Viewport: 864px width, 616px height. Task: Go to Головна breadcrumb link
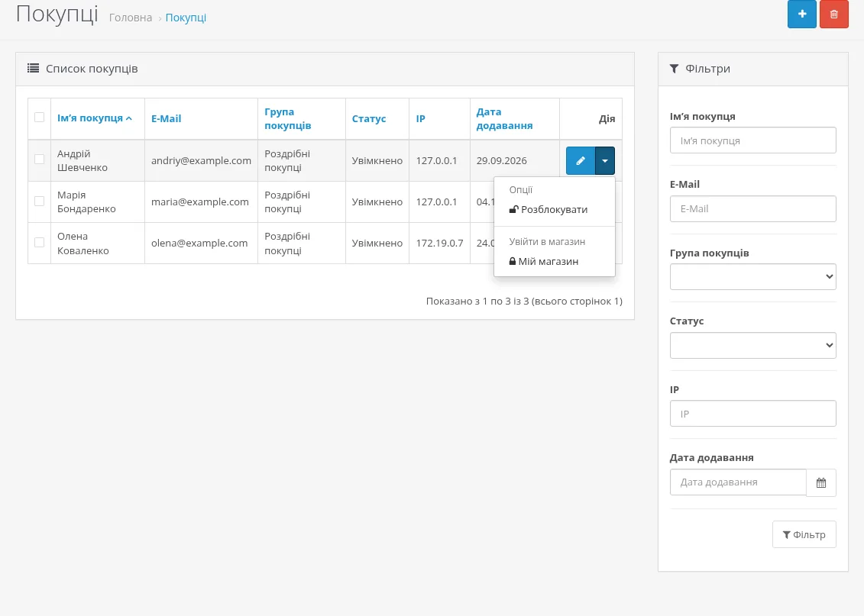(x=131, y=18)
